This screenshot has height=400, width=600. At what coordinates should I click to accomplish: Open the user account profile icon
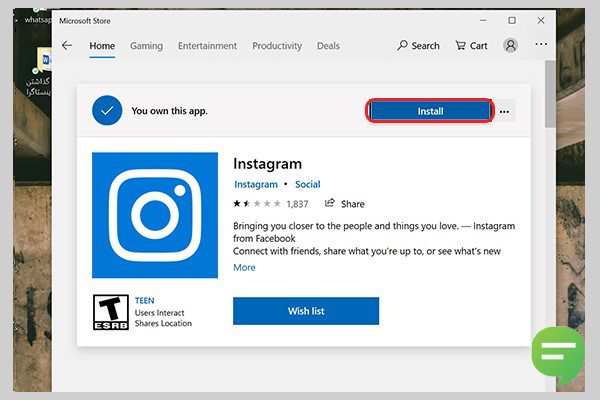(510, 45)
